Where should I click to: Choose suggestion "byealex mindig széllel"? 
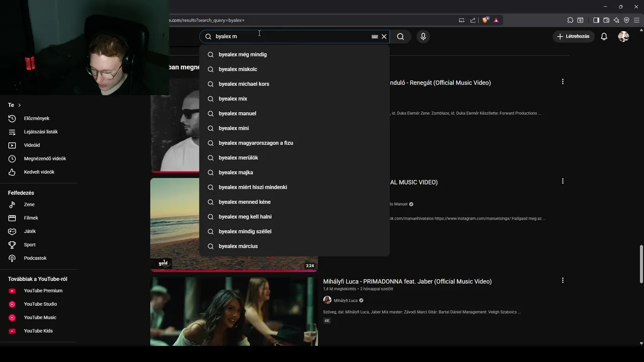[x=294, y=231]
